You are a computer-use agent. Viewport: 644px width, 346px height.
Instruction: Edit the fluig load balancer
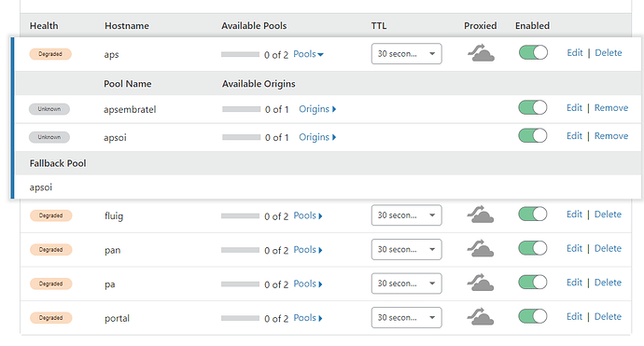(574, 215)
